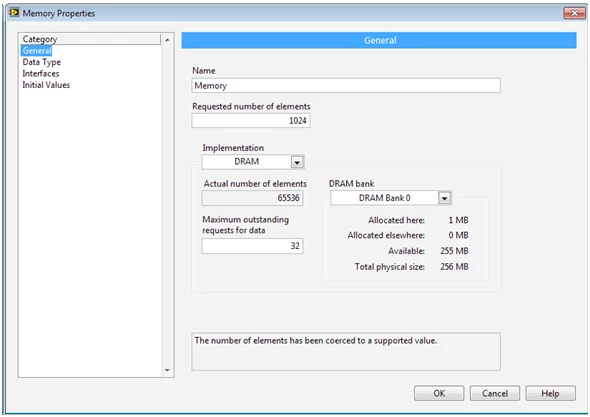
Task: Open the Initial Values category
Action: (46, 85)
